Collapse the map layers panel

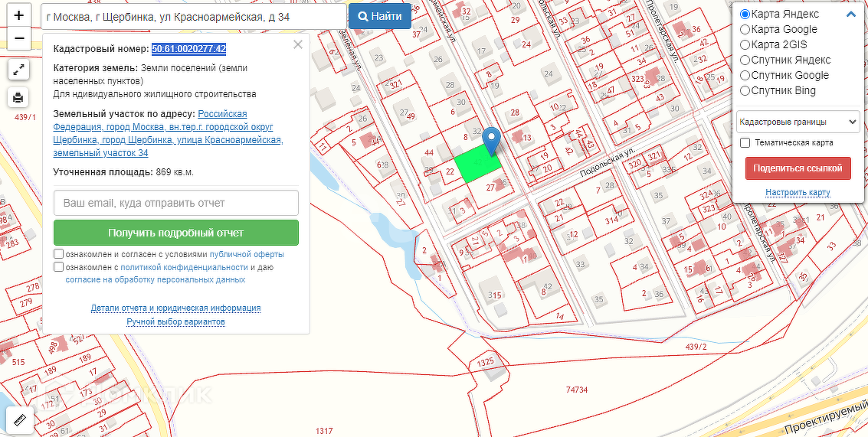pos(851,15)
